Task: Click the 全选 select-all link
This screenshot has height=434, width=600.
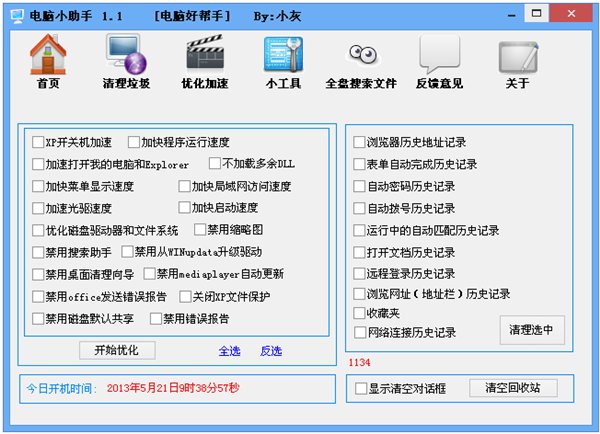Action: pyautogui.click(x=230, y=351)
